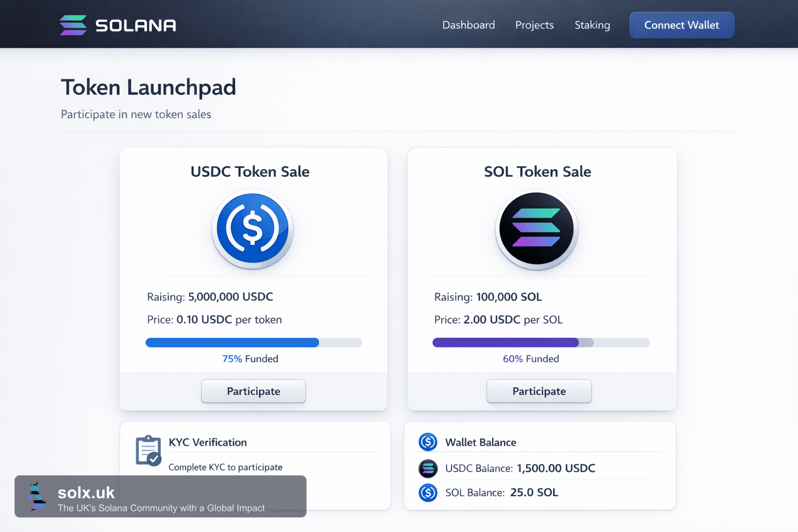Click the solx.uk link text
This screenshot has width=798, height=532.
pyautogui.click(x=86, y=493)
